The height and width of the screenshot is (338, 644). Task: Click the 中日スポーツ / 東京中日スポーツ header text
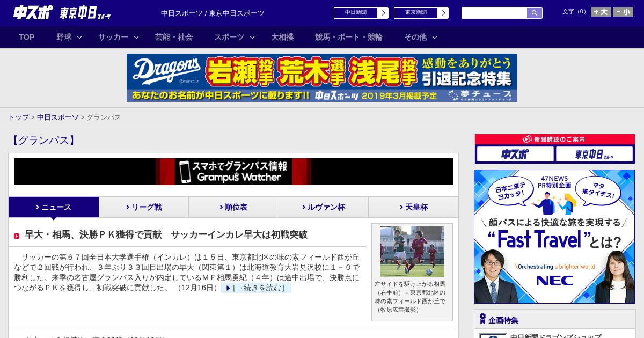point(213,13)
